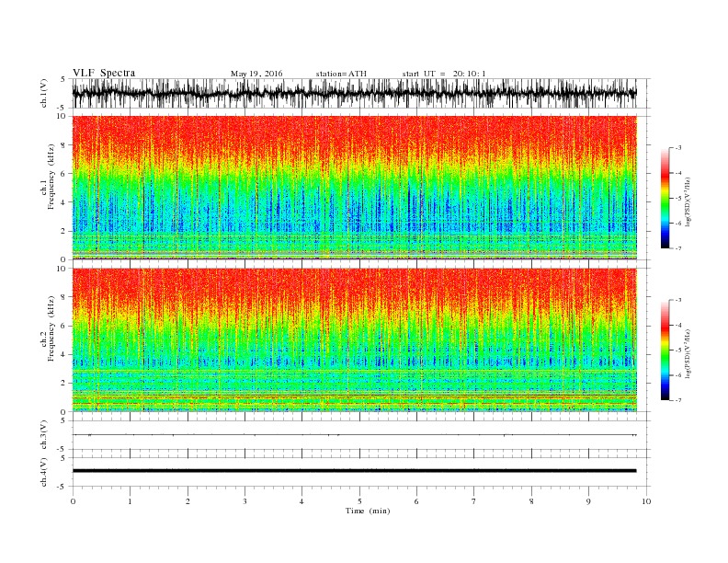Click the flat ch.3 voltage trace
728x563 pixels.
355,435
